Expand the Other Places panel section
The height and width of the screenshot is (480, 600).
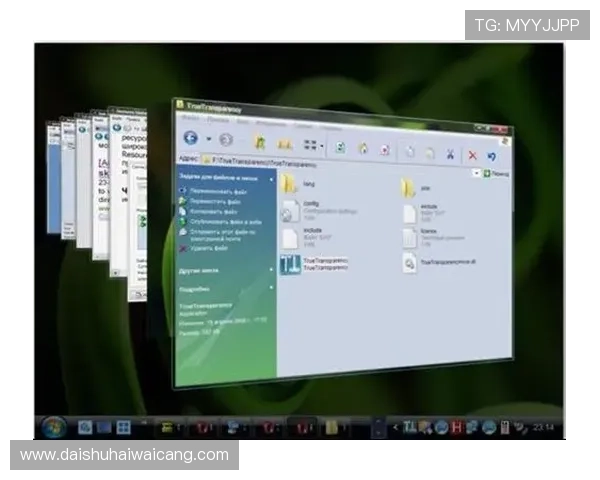click(x=270, y=270)
